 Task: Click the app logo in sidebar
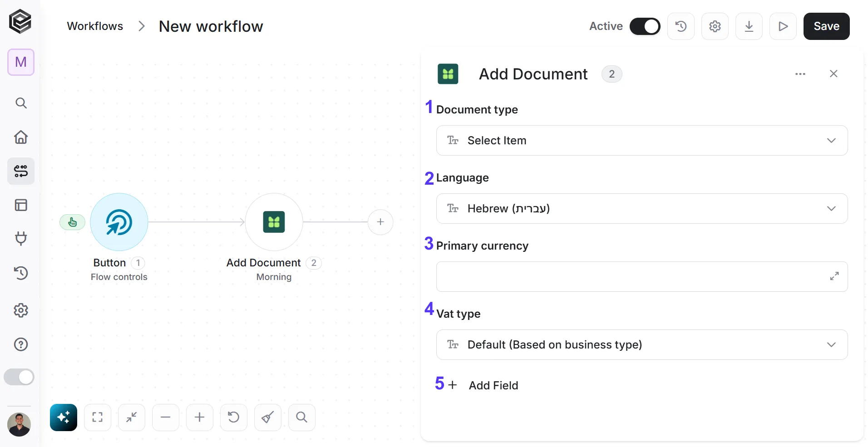[20, 21]
